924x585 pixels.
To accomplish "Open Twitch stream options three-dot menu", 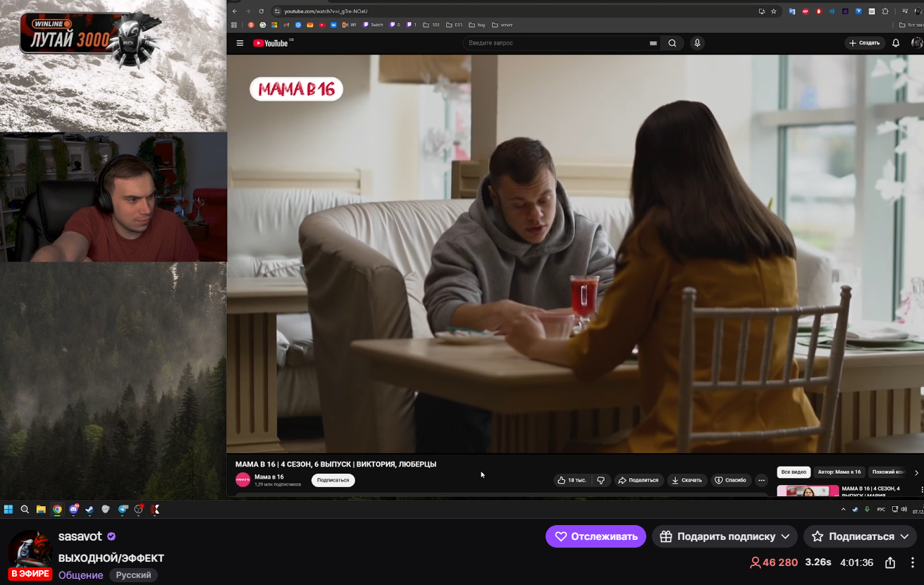I will 913,562.
